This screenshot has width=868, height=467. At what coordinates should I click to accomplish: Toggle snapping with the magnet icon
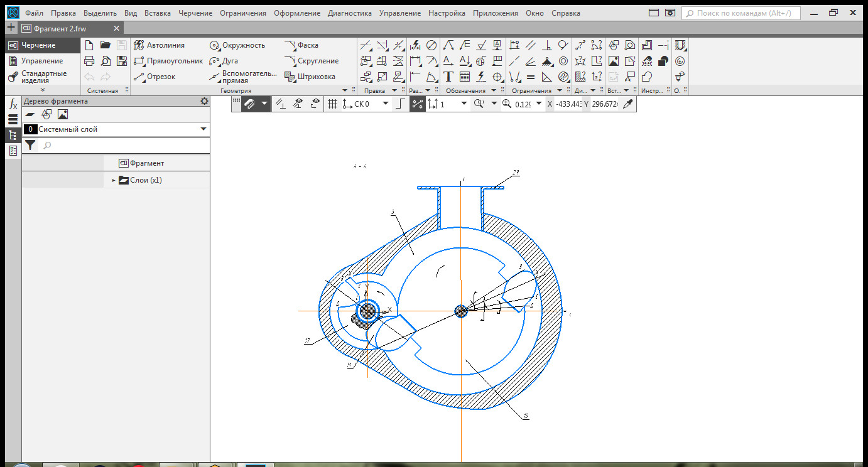249,104
